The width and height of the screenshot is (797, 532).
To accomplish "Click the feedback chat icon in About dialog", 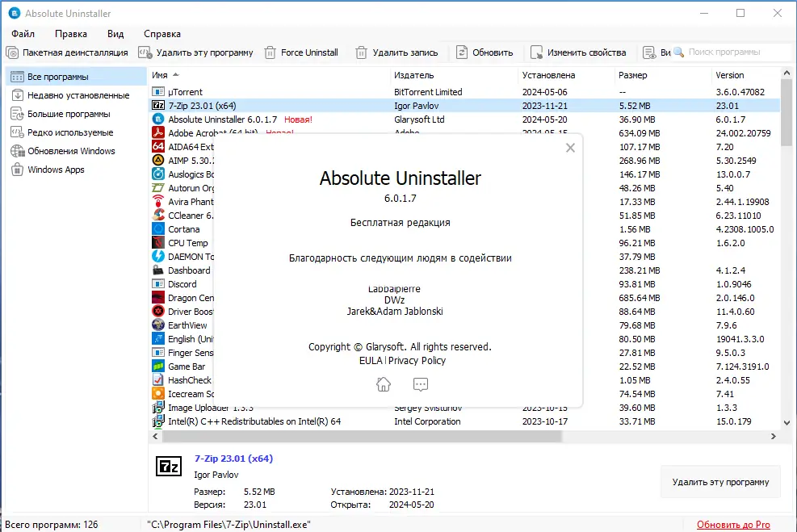I will click(x=421, y=384).
